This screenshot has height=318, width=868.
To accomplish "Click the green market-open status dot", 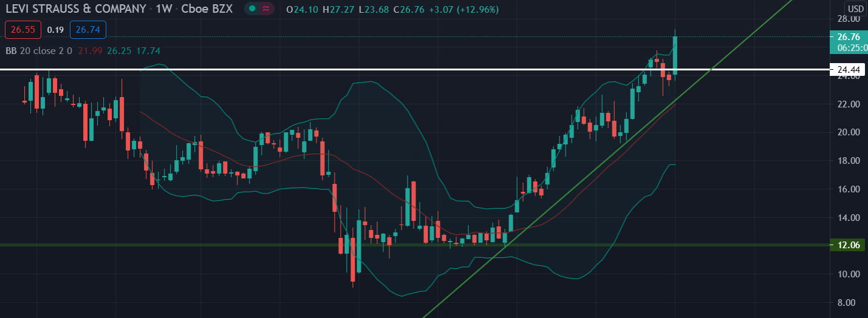I will click(253, 8).
